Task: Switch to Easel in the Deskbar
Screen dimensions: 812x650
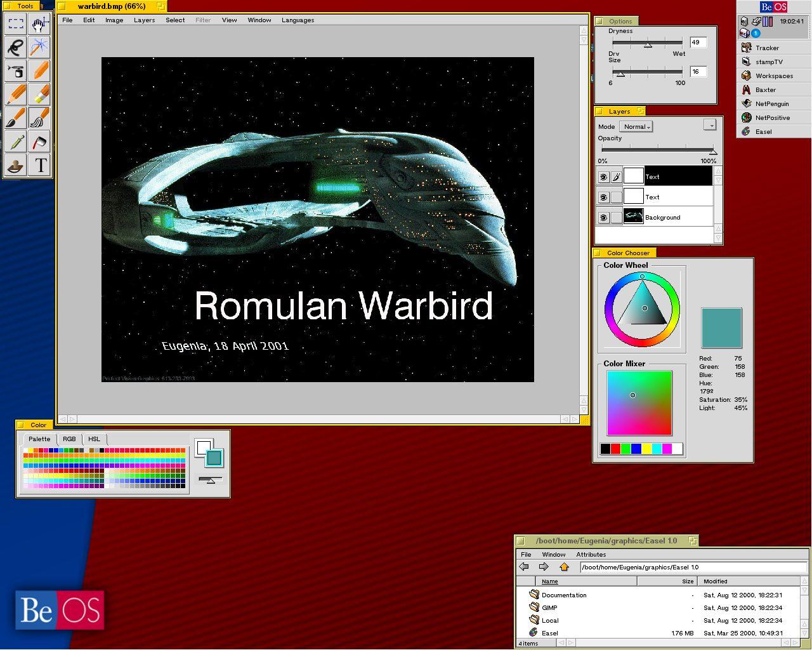Action: pos(774,131)
